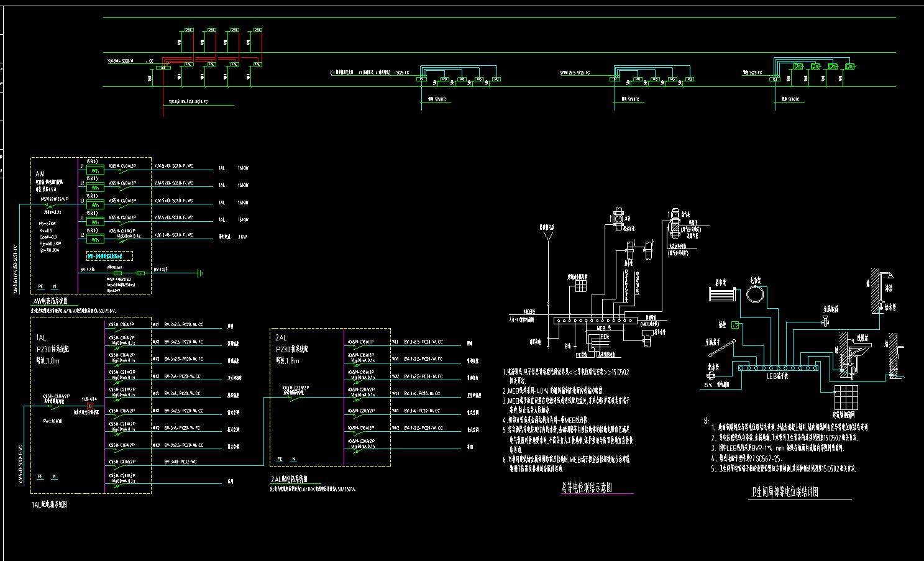Screen dimensions: 924x561
Task: Click the circular towel ring symbol
Action: [x=755, y=293]
